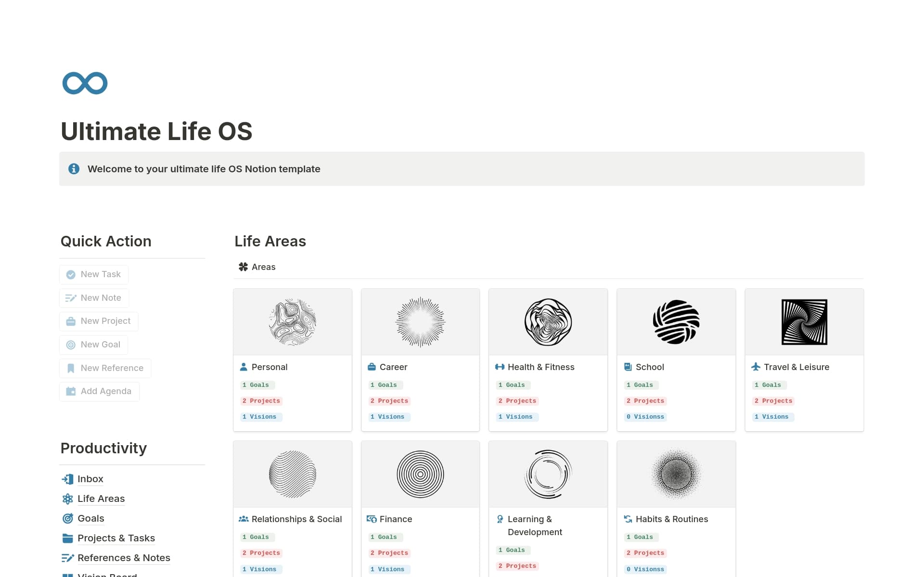Click the cycle icon on Habits & Routines
Screen dimensions: 924x577
coord(628,519)
